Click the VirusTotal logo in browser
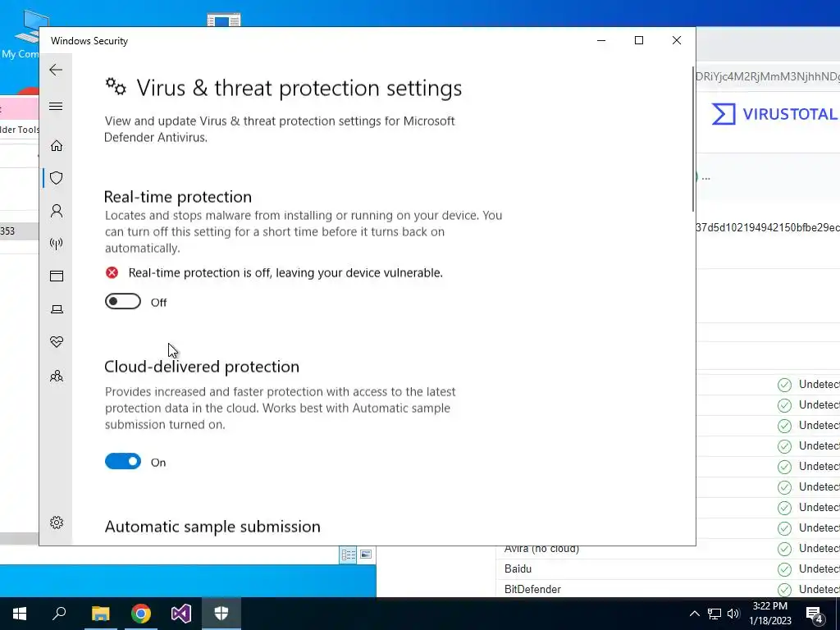Viewport: 840px width, 630px height. pos(774,114)
